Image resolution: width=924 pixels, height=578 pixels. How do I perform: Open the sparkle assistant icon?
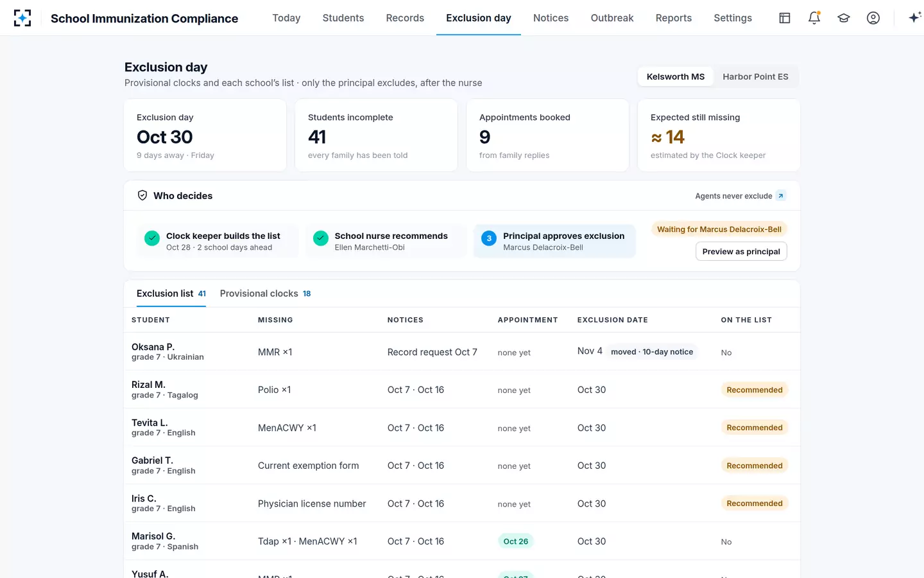tap(915, 18)
